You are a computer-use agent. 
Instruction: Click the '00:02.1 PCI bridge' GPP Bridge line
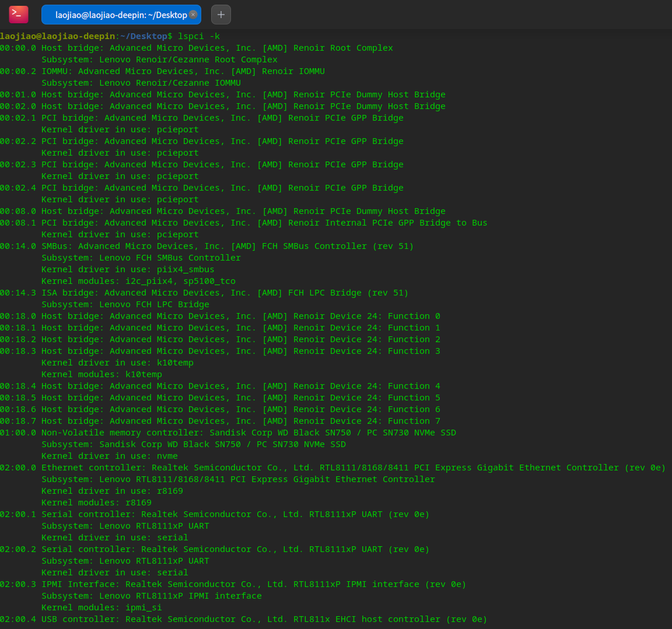coord(202,118)
